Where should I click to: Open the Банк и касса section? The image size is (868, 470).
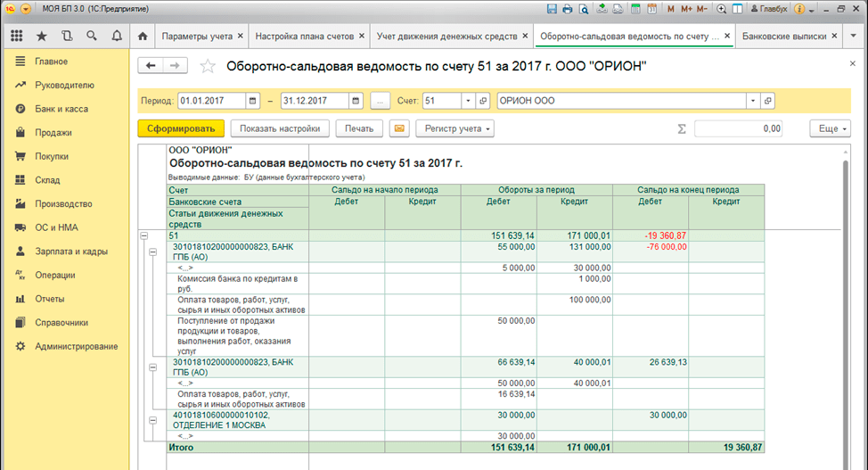click(x=61, y=109)
